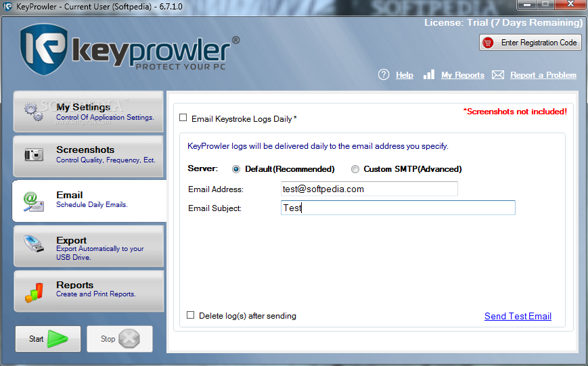Viewport: 588px width, 366px height.
Task: Click 'Control Of Application Settings.' subtitle
Action: pyautogui.click(x=105, y=117)
